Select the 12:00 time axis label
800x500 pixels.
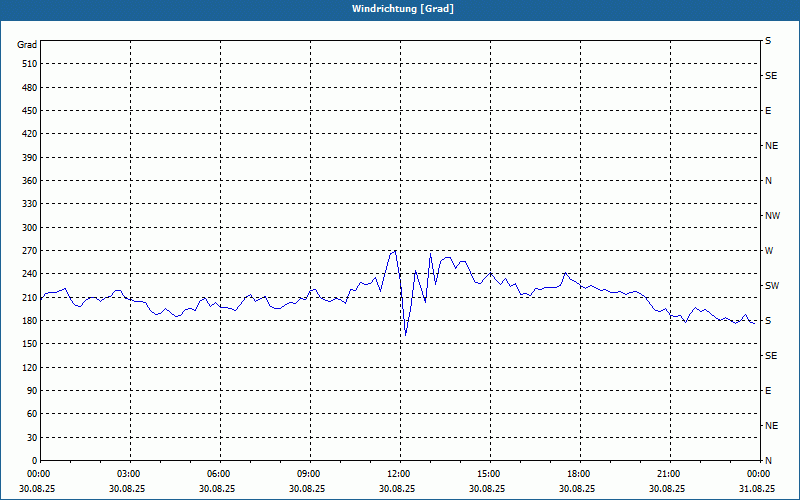click(400, 474)
